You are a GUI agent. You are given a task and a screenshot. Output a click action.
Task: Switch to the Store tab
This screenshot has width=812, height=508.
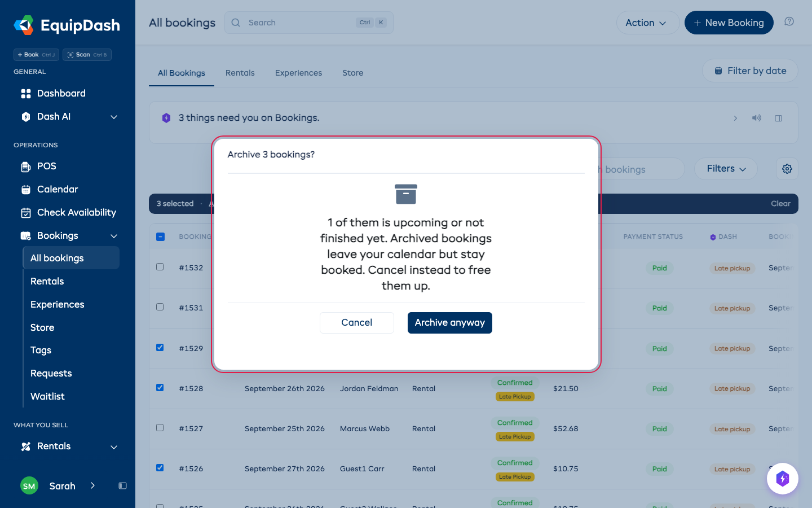point(353,73)
